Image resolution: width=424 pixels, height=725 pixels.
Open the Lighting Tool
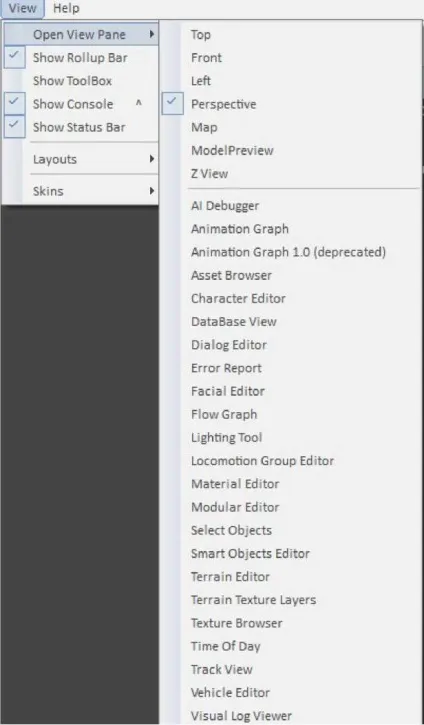click(x=291, y=437)
